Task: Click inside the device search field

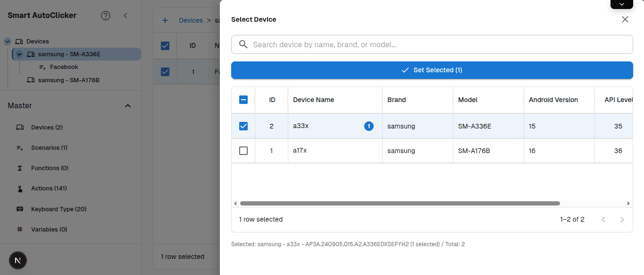Action: coord(432,44)
